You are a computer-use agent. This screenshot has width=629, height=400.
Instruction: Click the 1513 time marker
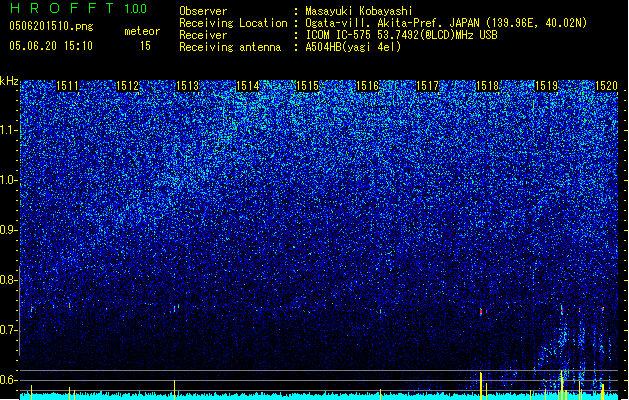click(187, 86)
